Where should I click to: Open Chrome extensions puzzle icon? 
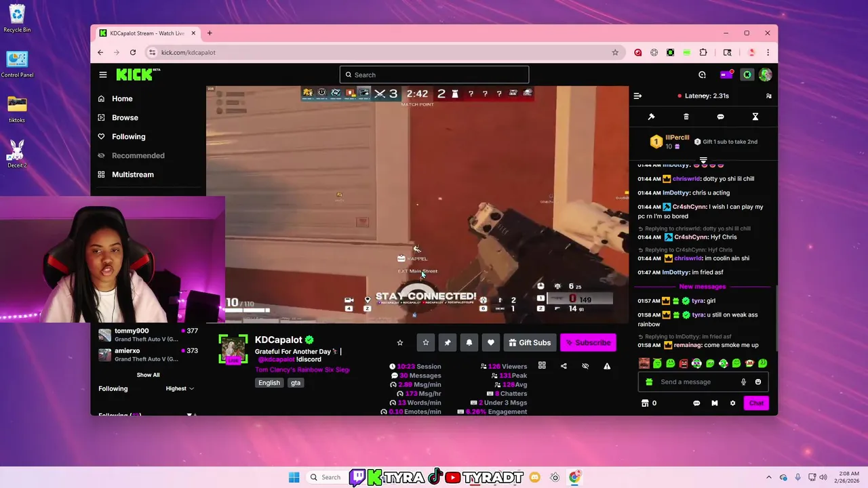point(703,52)
